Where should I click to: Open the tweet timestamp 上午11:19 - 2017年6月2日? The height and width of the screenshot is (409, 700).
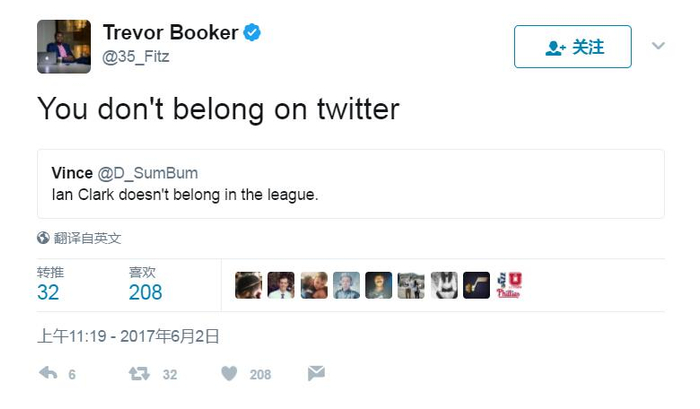pos(128,336)
